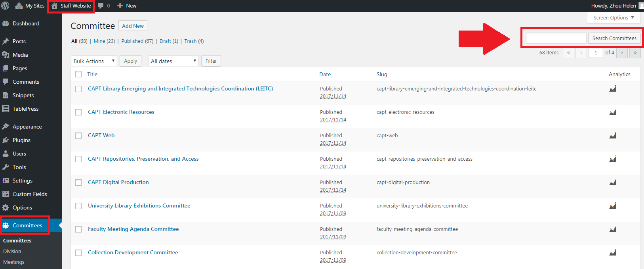Image resolution: width=644 pixels, height=269 pixels.
Task: Open the University Library Exhibitions Committee link
Action: 139,206
